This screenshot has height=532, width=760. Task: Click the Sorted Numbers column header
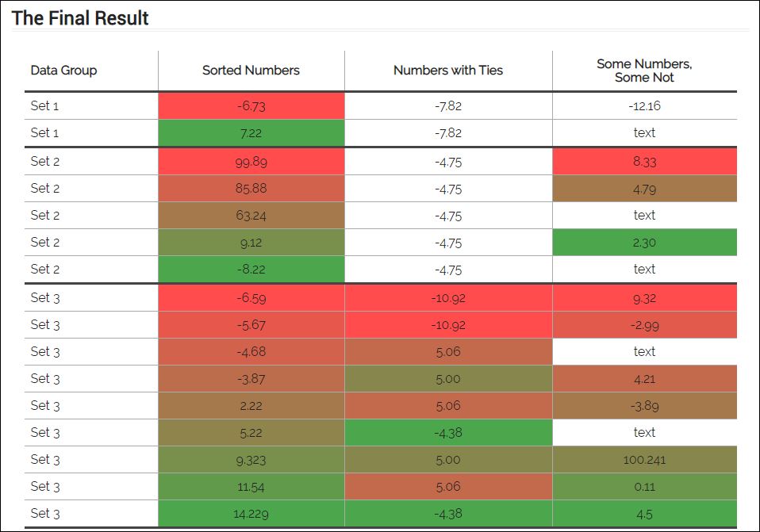tap(251, 71)
